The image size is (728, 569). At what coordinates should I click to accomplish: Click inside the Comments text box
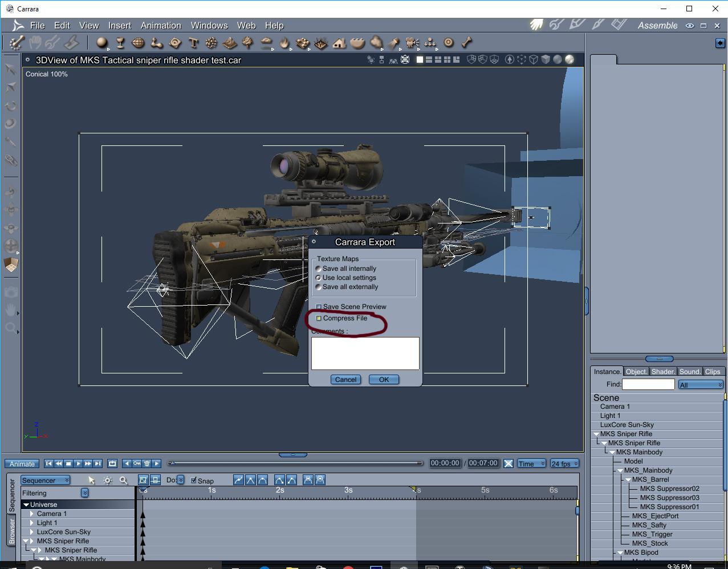point(365,353)
